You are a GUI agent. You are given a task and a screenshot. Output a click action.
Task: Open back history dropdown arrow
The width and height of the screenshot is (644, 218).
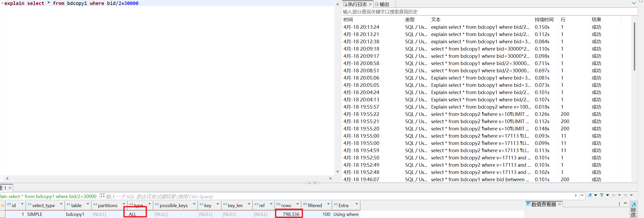point(619,195)
